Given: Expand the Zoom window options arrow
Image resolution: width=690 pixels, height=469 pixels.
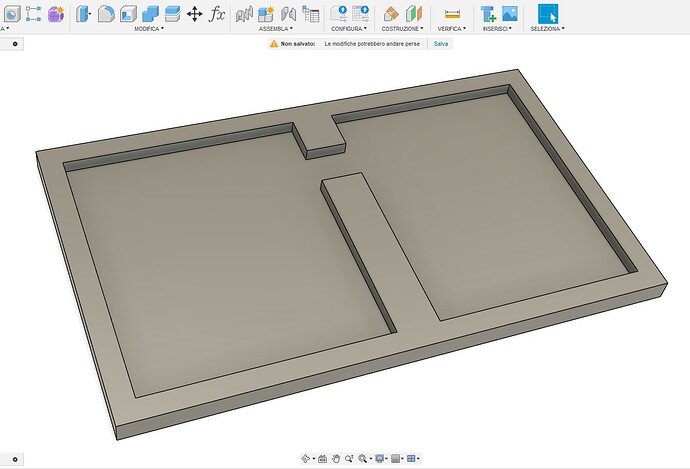Looking at the screenshot, I should [x=371, y=459].
